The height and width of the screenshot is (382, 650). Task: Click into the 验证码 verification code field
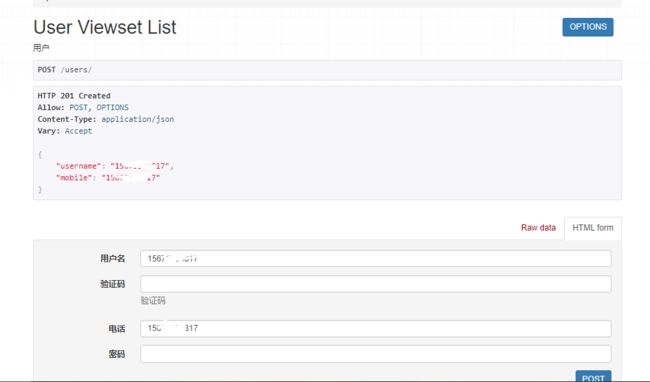coord(376,284)
